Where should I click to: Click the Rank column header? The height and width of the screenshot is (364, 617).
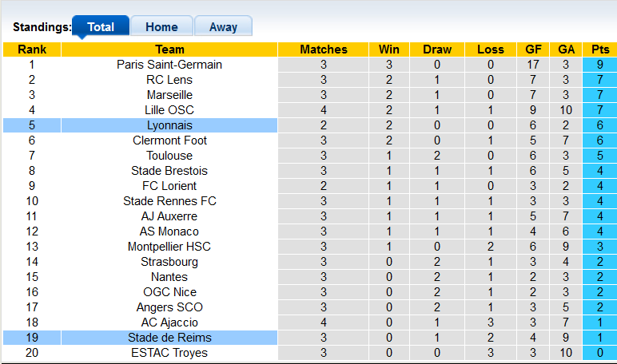pos(32,49)
